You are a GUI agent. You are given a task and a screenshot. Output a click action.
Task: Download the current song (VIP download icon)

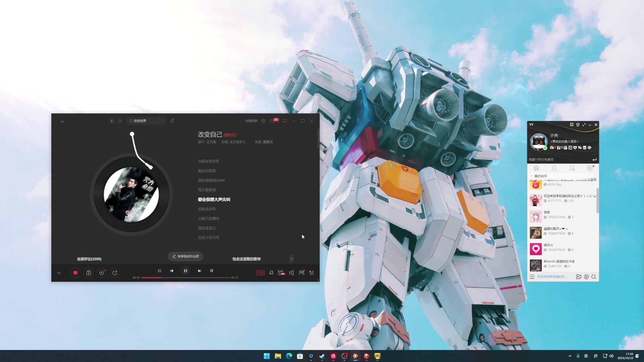(x=102, y=273)
